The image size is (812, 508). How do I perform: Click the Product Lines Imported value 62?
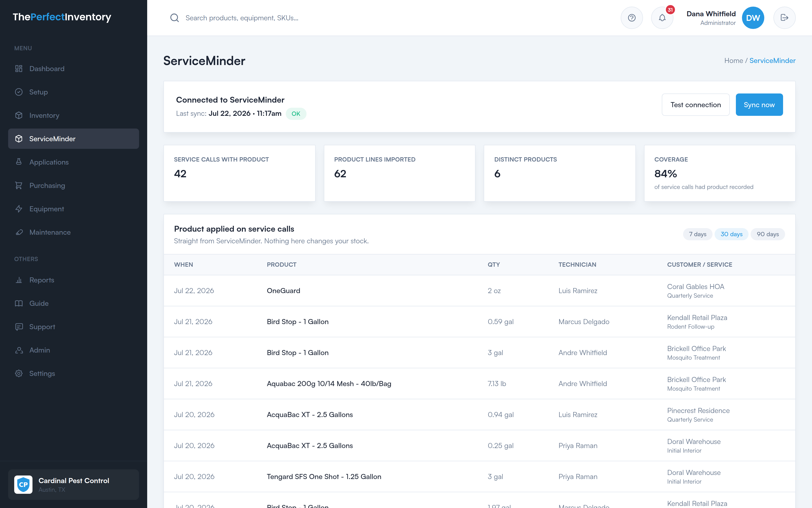click(340, 174)
